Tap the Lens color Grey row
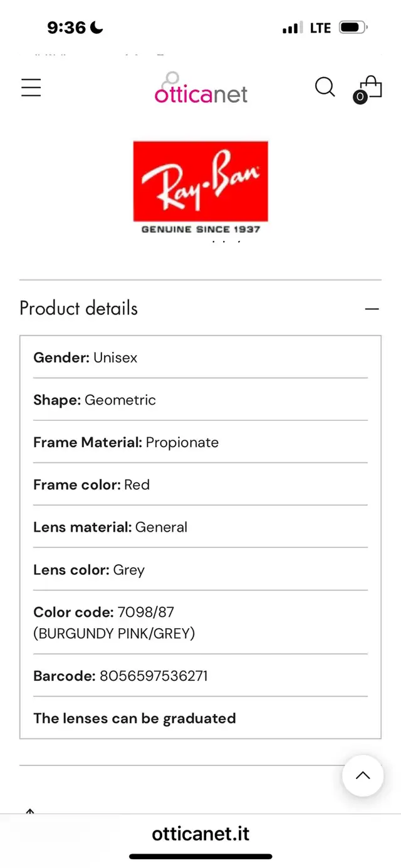 pos(200,570)
